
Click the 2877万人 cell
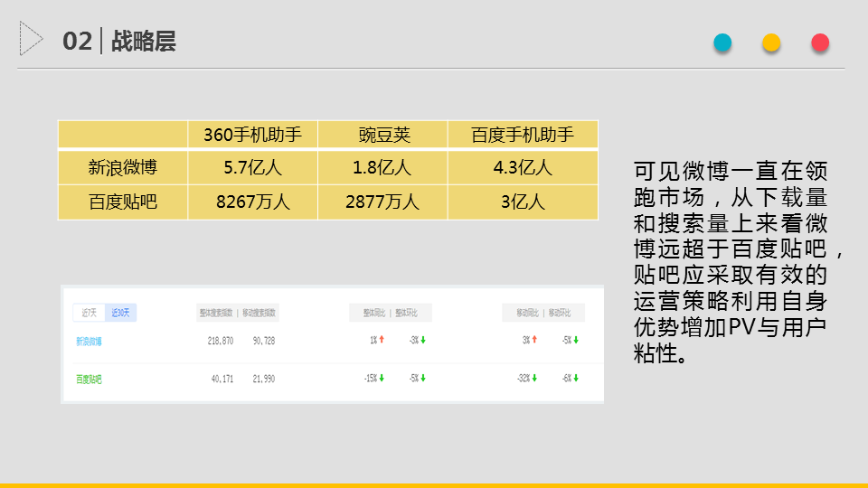(382, 202)
